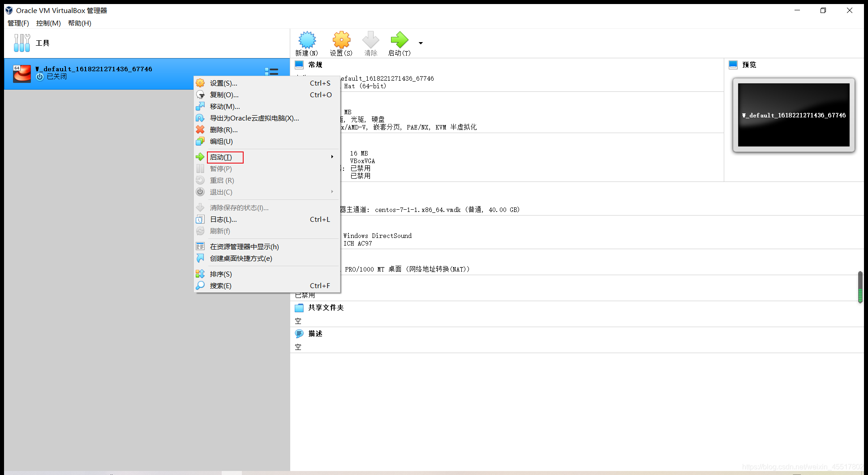Select 创建桌面快捷方式(e) menu entry

tap(267, 258)
